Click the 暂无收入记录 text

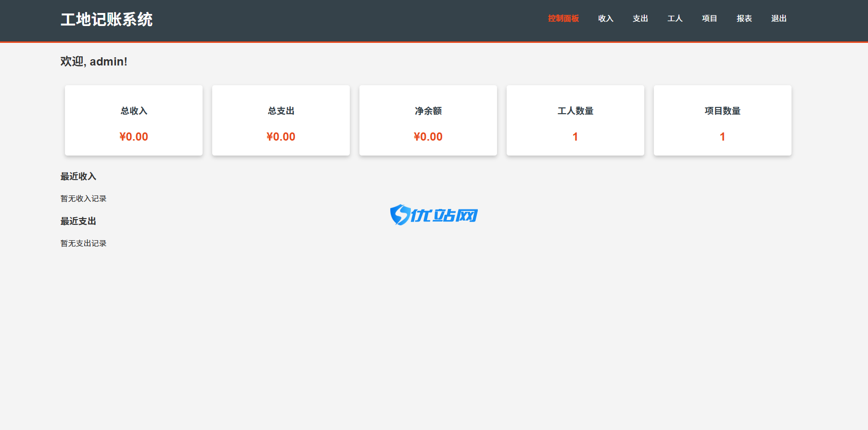click(83, 198)
